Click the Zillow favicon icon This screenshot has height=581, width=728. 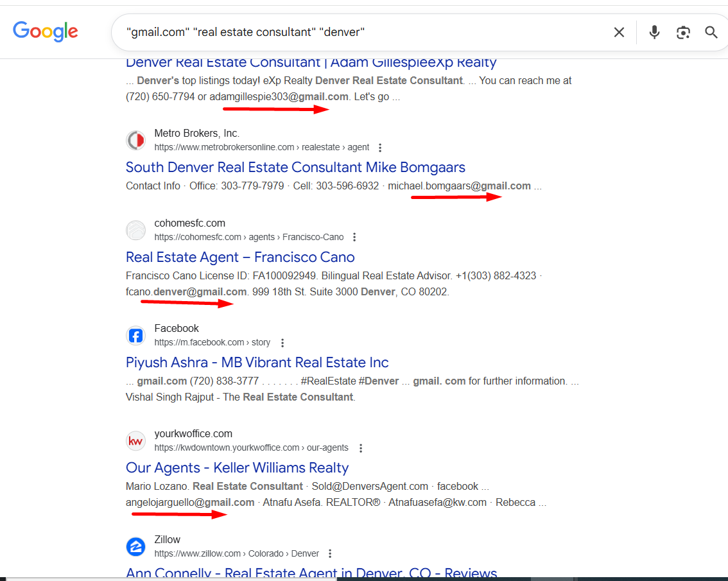click(x=135, y=546)
